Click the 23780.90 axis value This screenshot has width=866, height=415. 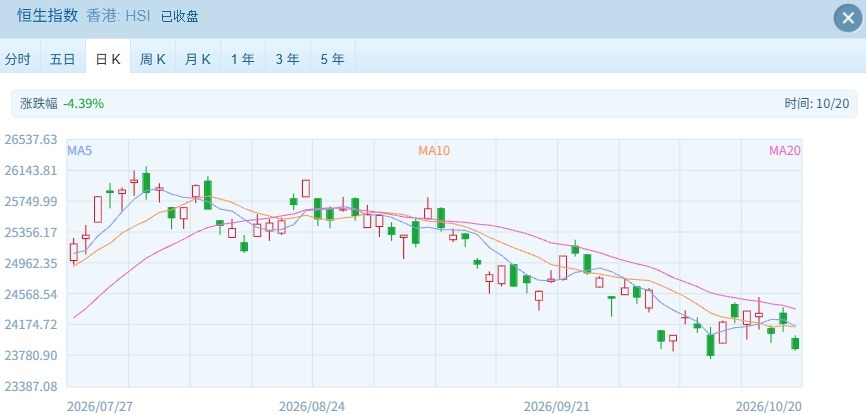(x=31, y=355)
